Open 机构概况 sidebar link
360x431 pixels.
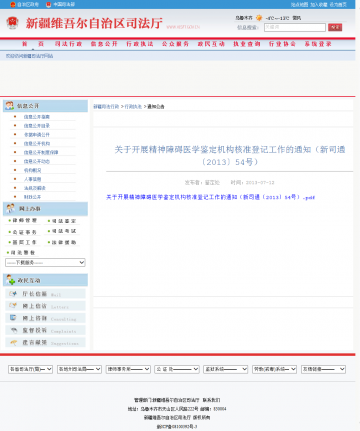pos(32,170)
